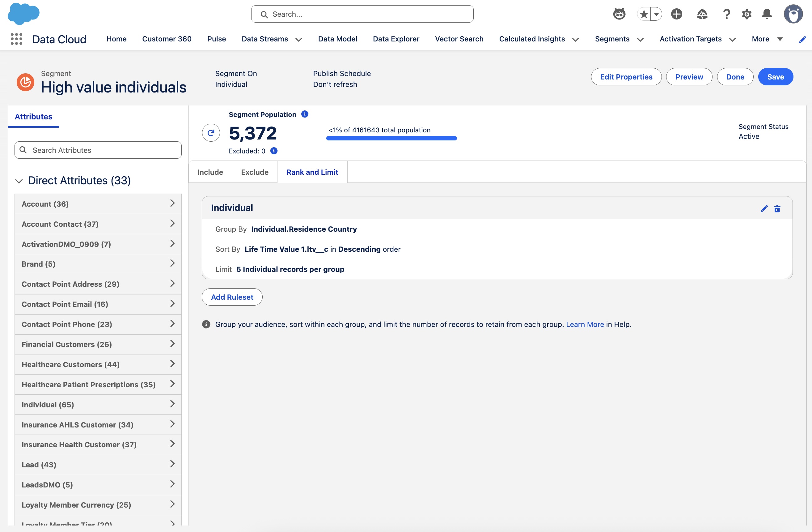Click the segment population progress bar
This screenshot has width=812, height=532.
(391, 138)
